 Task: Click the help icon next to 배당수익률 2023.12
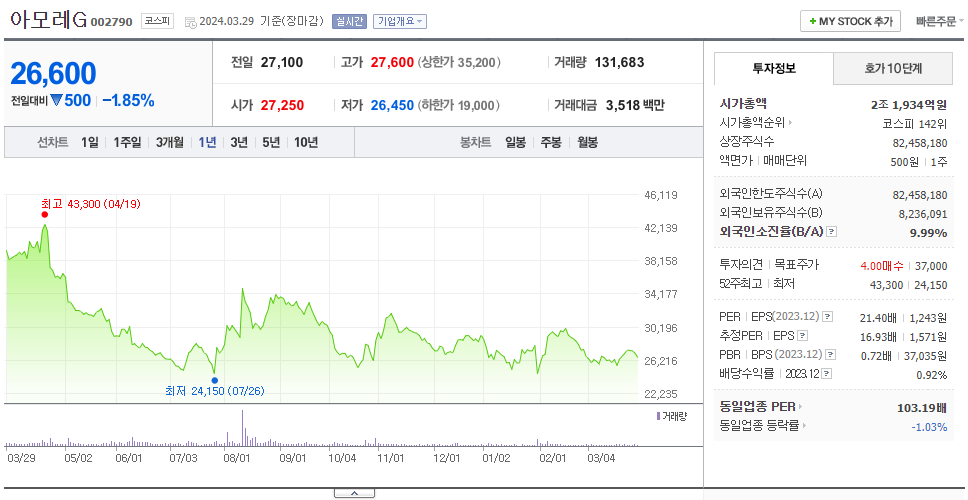[827, 374]
